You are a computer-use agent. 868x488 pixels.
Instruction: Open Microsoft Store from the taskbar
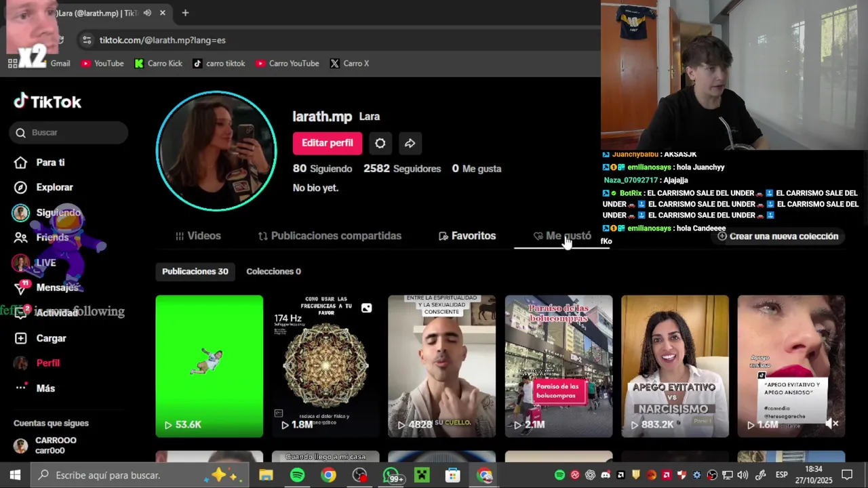point(453,475)
